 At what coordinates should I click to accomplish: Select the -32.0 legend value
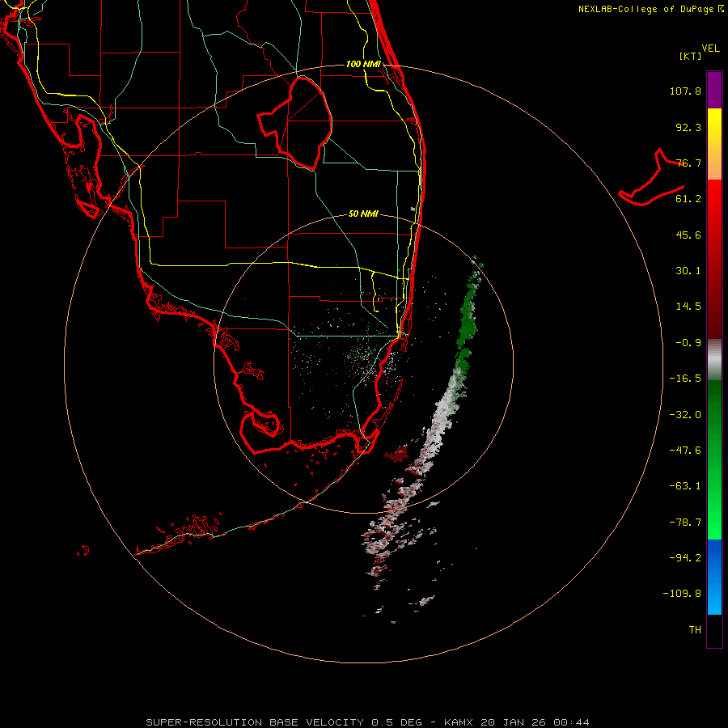coord(685,415)
